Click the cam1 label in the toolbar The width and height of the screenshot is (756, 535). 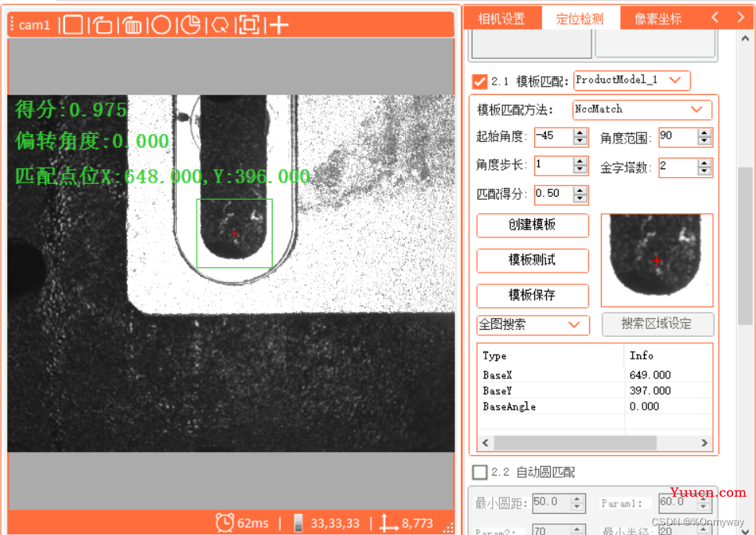[34, 24]
